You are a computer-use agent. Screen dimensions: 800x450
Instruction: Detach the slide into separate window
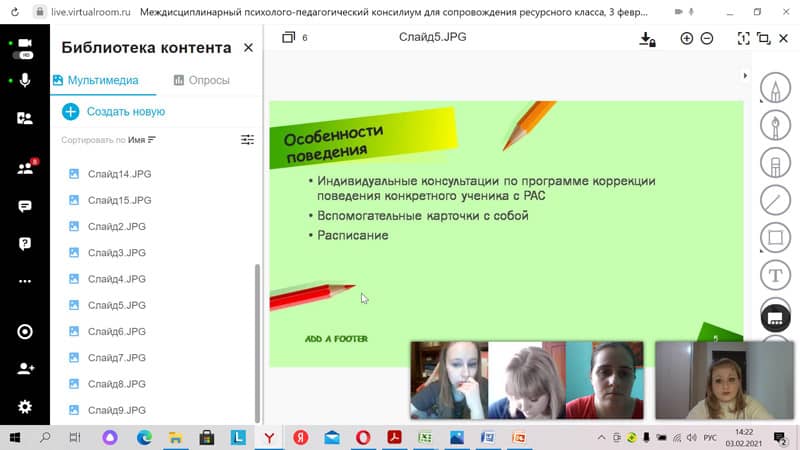(x=763, y=38)
